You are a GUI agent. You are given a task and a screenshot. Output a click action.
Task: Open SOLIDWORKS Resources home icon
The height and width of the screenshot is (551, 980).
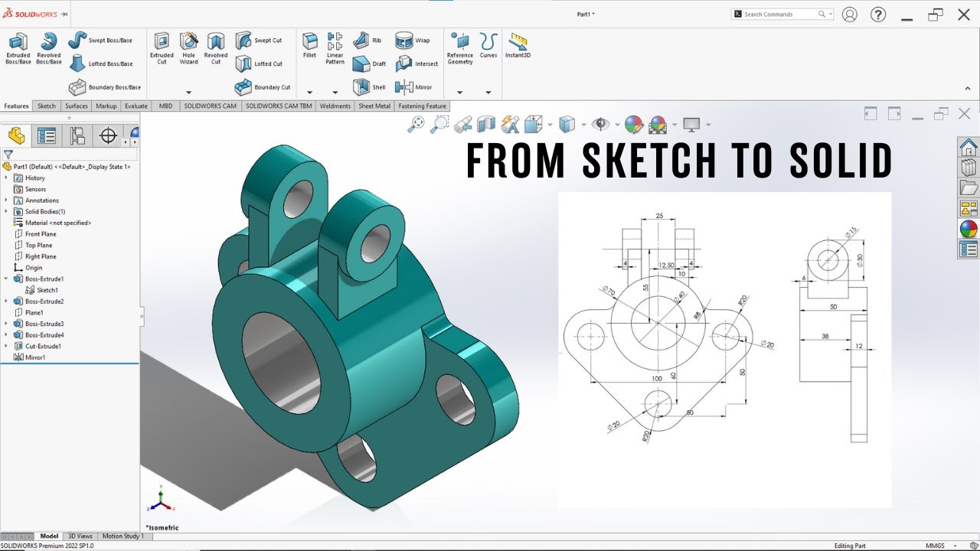pos(969,146)
